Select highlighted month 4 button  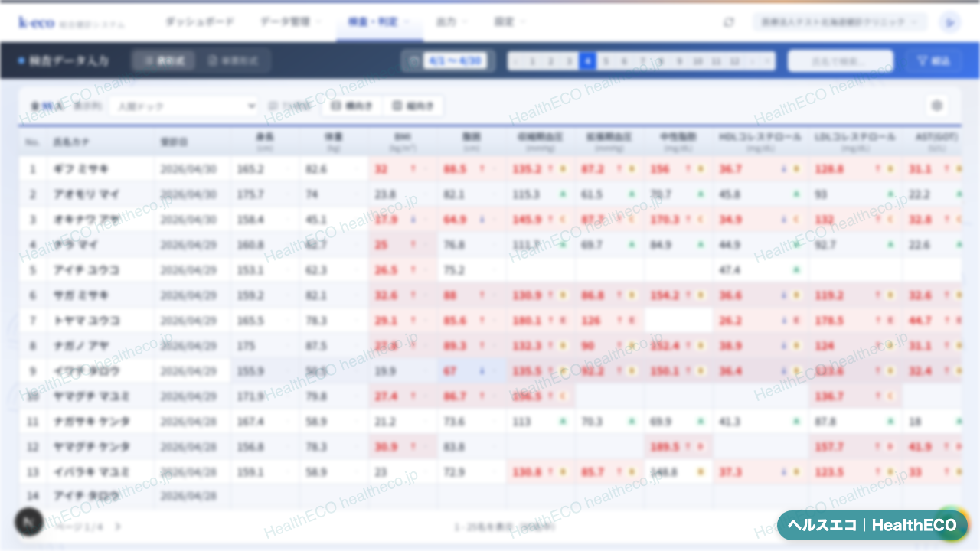587,60
